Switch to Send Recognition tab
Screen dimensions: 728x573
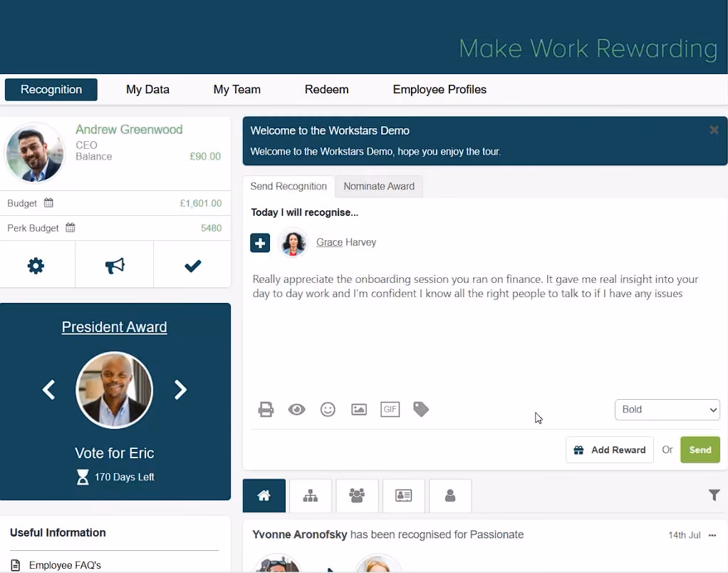coord(288,186)
